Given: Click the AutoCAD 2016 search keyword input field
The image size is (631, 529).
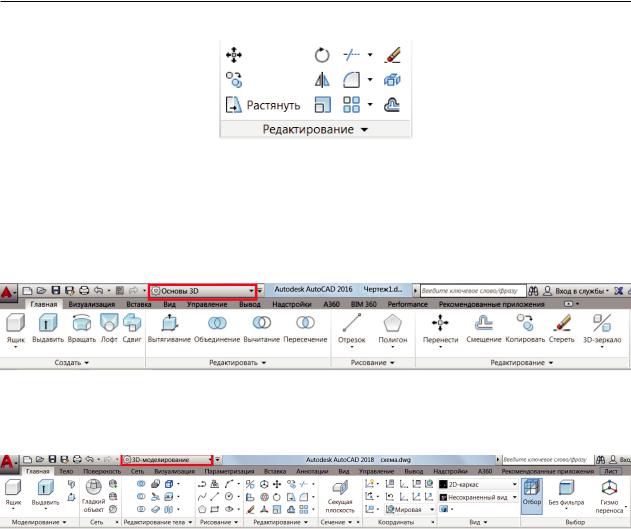Looking at the screenshot, I should pyautogui.click(x=473, y=290).
